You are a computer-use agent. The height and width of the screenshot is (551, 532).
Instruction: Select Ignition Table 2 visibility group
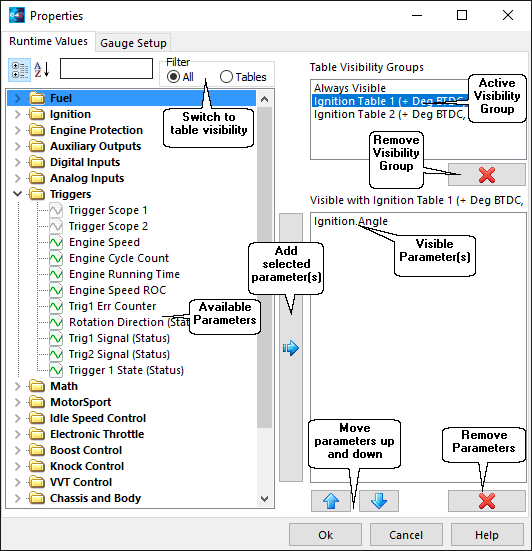click(390, 114)
